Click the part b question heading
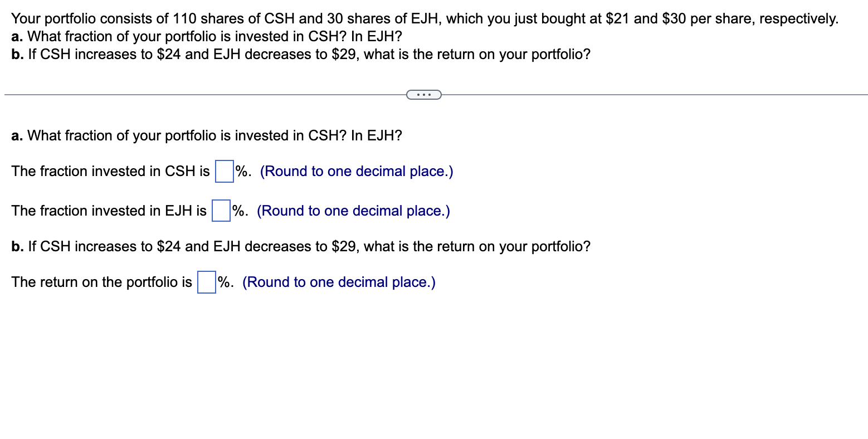The height and width of the screenshot is (439, 868). [x=300, y=246]
